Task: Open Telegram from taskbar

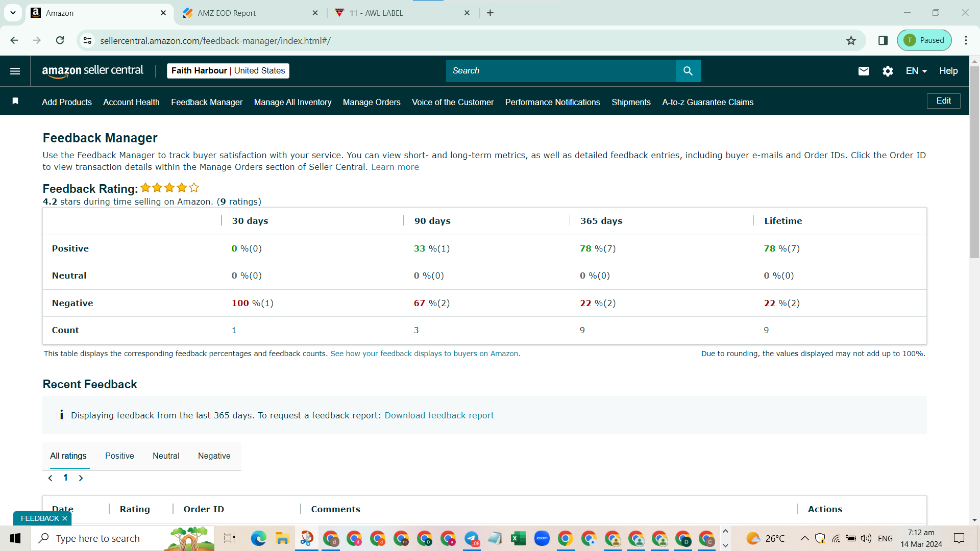Action: pyautogui.click(x=472, y=538)
